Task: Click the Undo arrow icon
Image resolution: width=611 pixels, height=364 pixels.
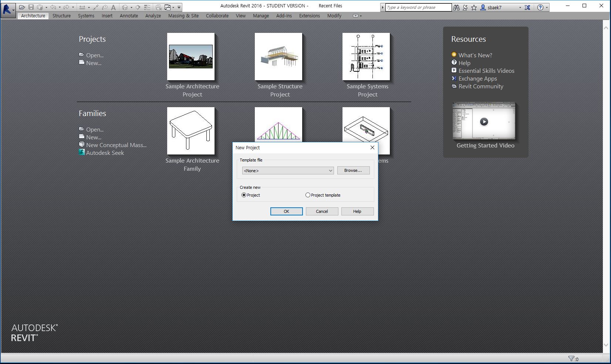Action: pos(53,7)
